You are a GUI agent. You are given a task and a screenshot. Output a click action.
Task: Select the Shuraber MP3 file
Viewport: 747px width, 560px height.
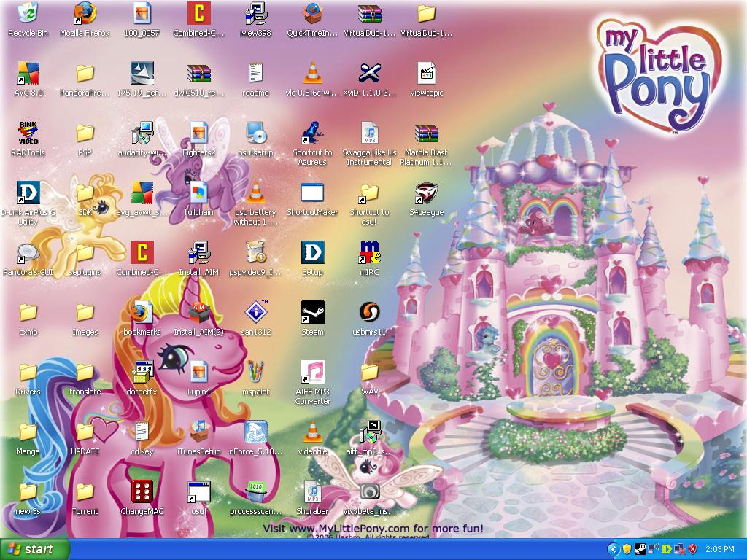coord(312,492)
